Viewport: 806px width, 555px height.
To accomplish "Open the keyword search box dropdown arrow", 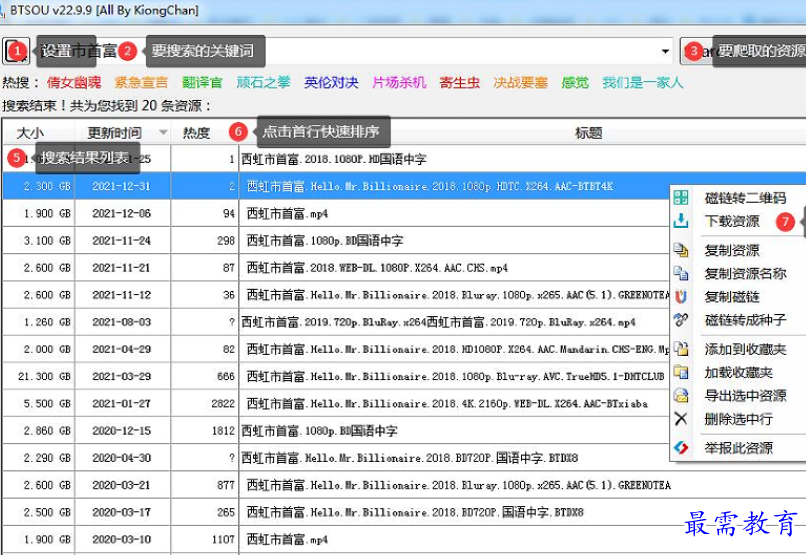I will [665, 51].
